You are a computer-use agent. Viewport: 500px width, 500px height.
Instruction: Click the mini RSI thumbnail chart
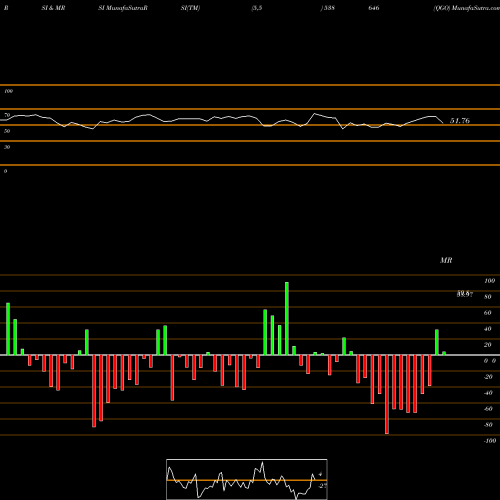pos(247,479)
